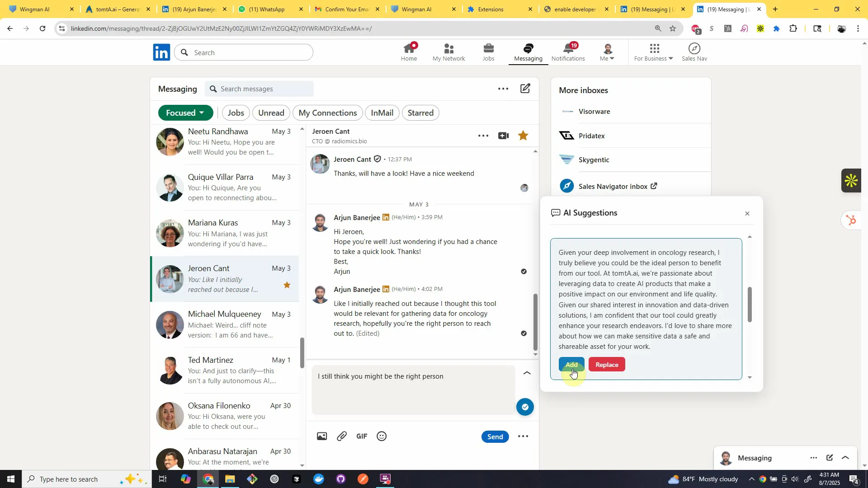Open conversation options three dots for Jeroen Cant
The width and height of the screenshot is (868, 488).
pyautogui.click(x=483, y=136)
